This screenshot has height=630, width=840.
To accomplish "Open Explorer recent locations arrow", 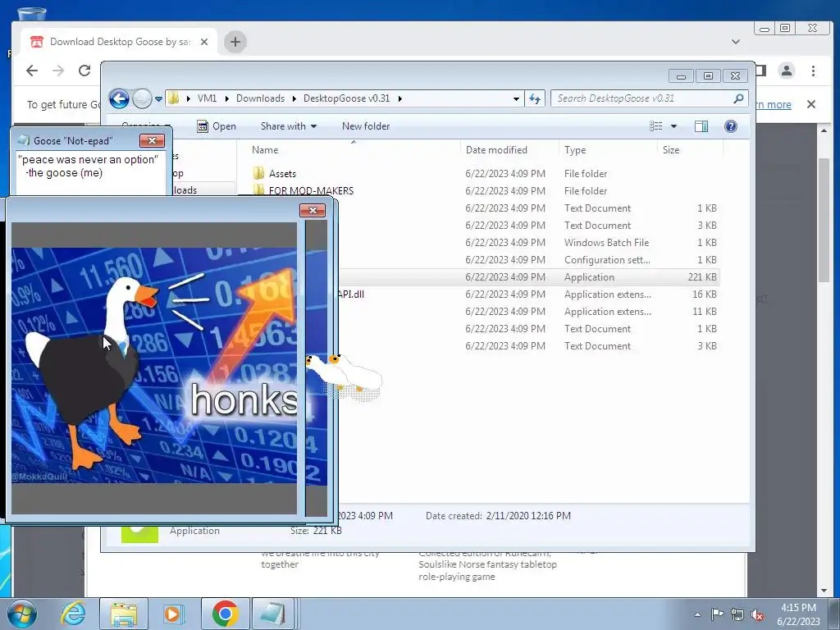I will (x=158, y=99).
